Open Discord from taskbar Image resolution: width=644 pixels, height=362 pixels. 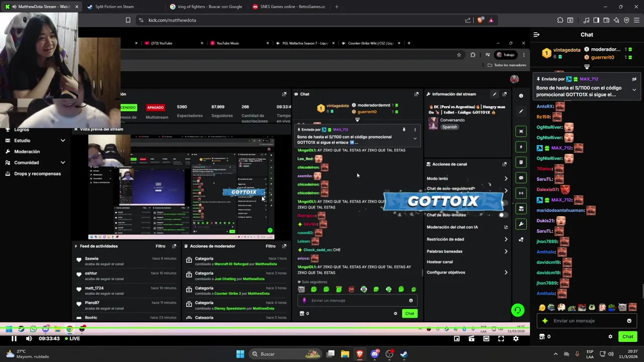374,354
